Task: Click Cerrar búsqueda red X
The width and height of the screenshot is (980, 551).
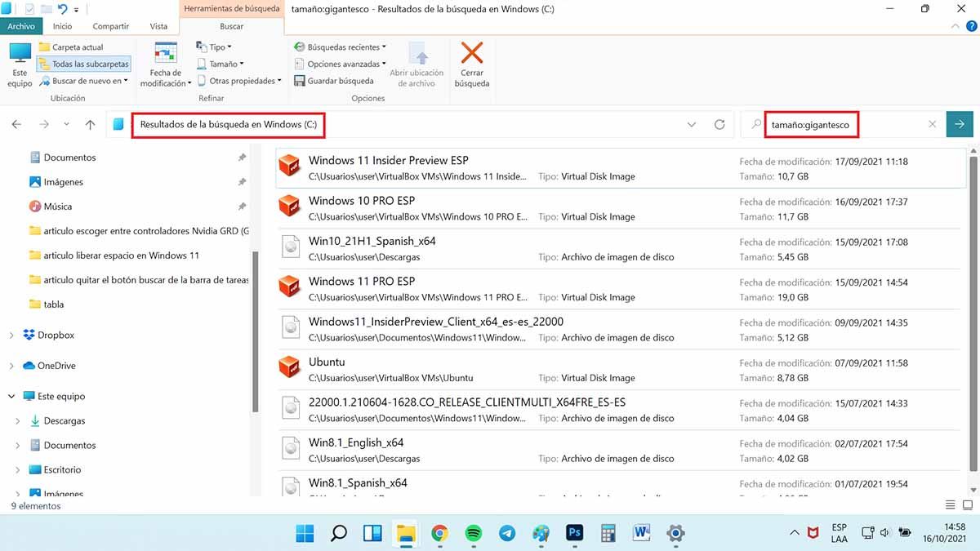Action: coord(472,65)
